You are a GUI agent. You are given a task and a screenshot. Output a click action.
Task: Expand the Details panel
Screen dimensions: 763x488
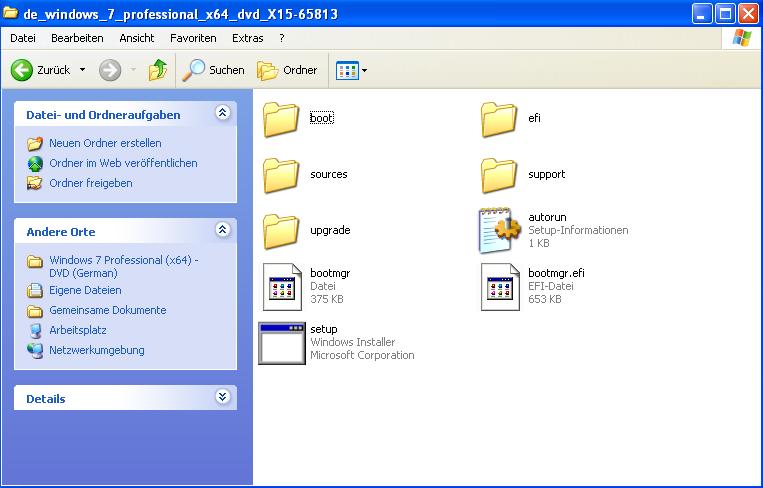(x=222, y=397)
